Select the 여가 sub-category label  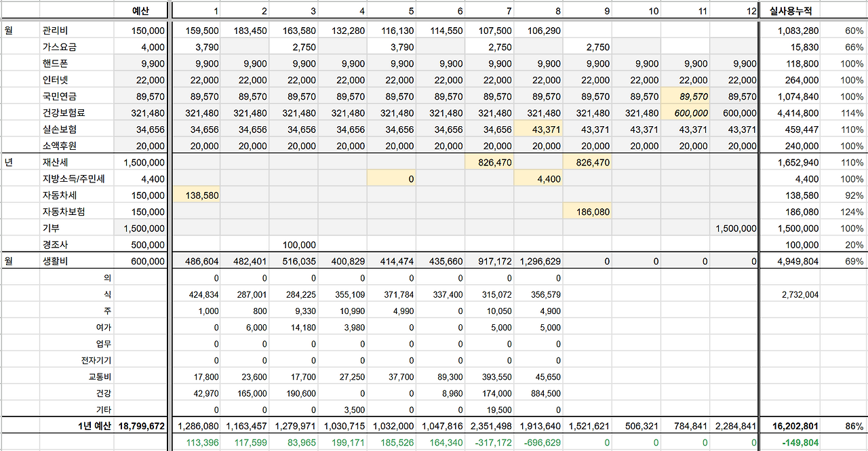(x=105, y=327)
